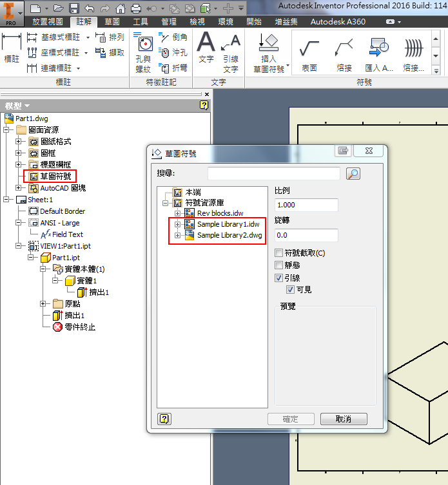Click the New file icon
The height and width of the screenshot is (485, 448).
click(35, 8)
